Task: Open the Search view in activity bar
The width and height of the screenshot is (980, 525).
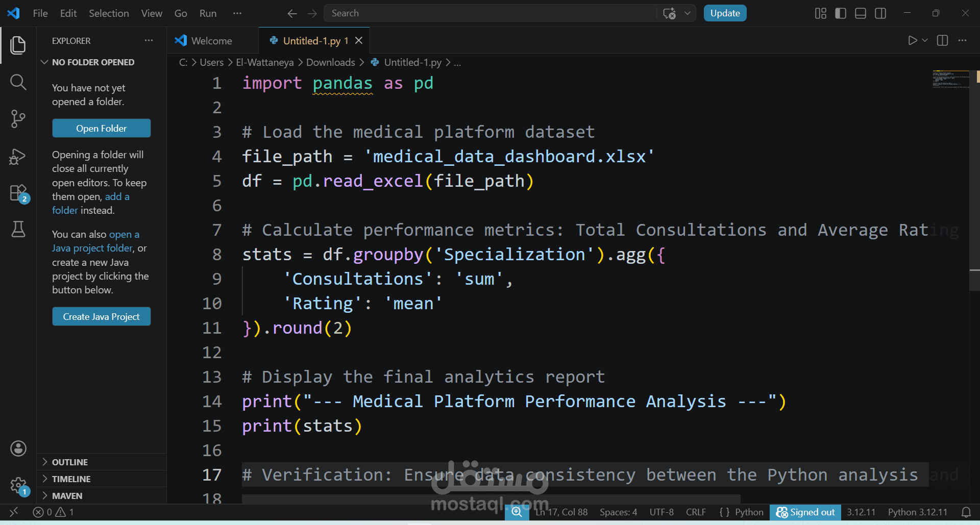Action: pyautogui.click(x=18, y=82)
